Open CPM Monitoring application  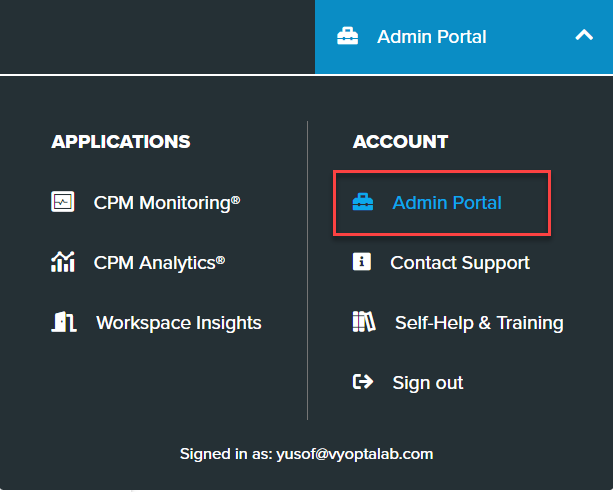click(x=167, y=203)
